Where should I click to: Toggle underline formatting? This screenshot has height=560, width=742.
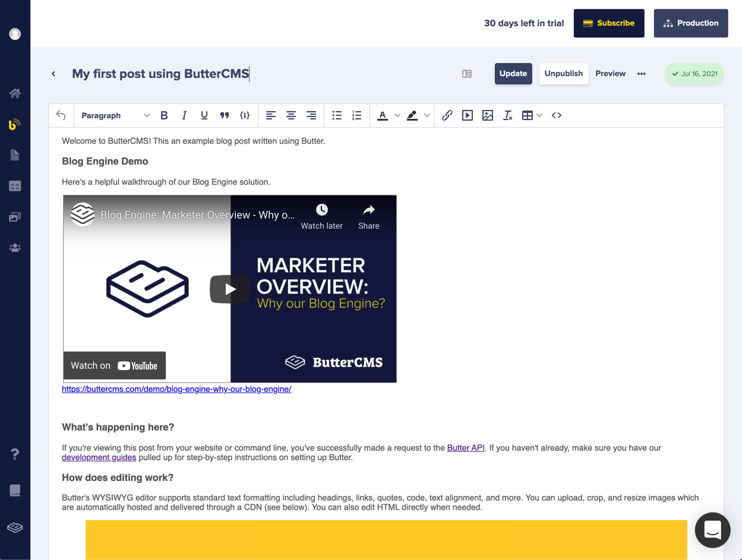[204, 115]
